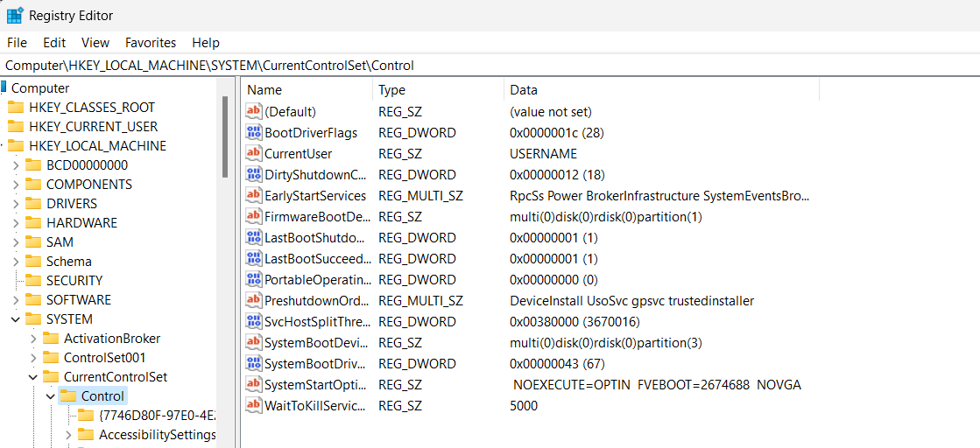Expand the BCD00000000 key
The image size is (980, 448).
[x=16, y=165]
